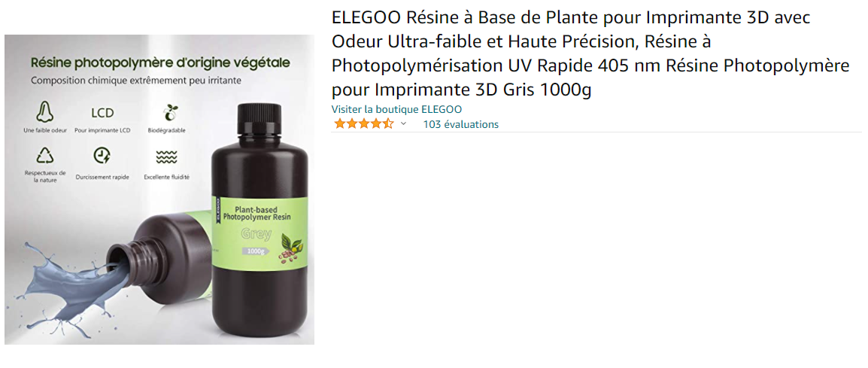Open the 103 évaluations link
868x368 pixels.
[460, 124]
